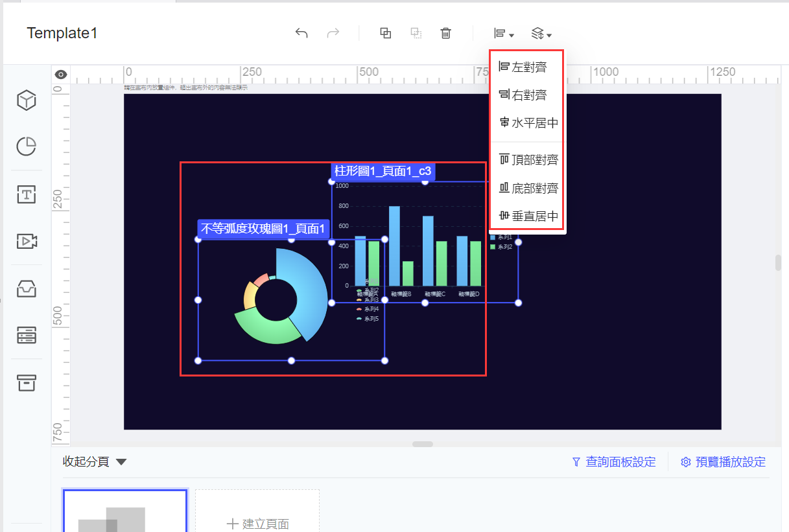Open 預覽播放設定 link

pyautogui.click(x=723, y=462)
